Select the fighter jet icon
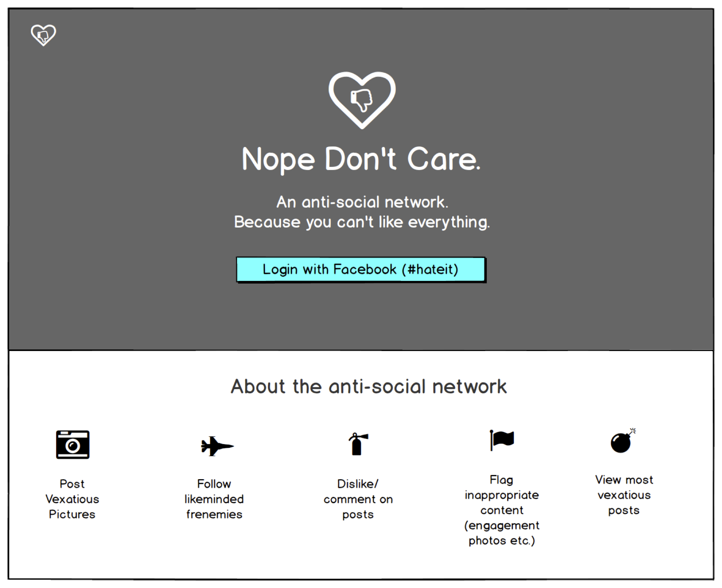Image resolution: width=722 pixels, height=588 pixels. point(217,446)
